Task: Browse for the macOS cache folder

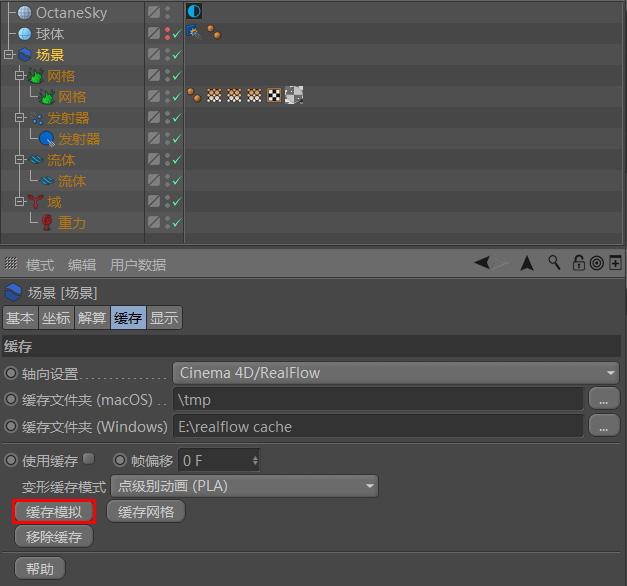Action: [x=604, y=398]
